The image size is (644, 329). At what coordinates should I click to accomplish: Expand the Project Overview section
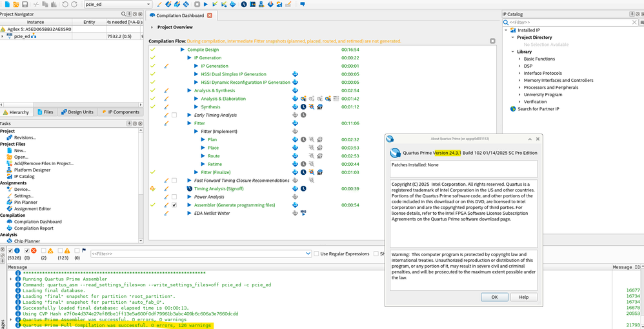[152, 28]
